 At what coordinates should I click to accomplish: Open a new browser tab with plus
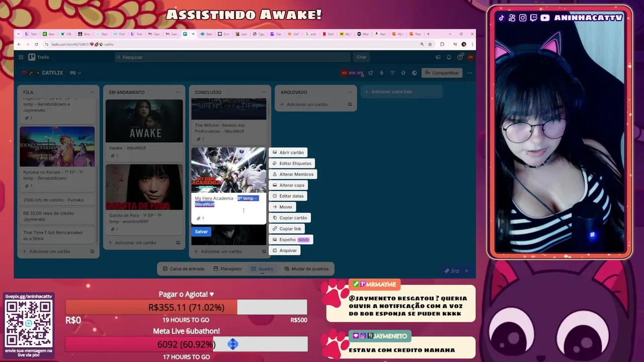coord(428,34)
